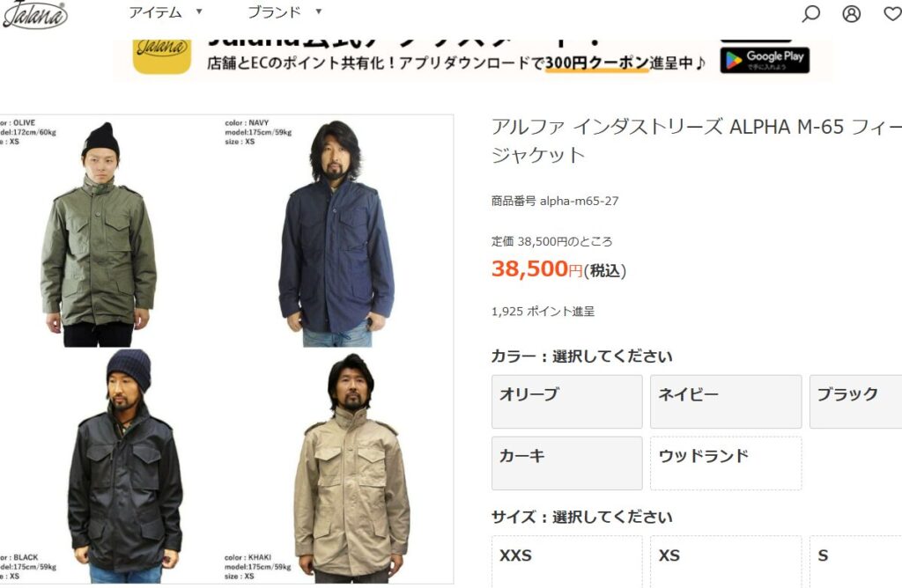
Task: Click the Jalana logo in header
Action: pyautogui.click(x=34, y=14)
